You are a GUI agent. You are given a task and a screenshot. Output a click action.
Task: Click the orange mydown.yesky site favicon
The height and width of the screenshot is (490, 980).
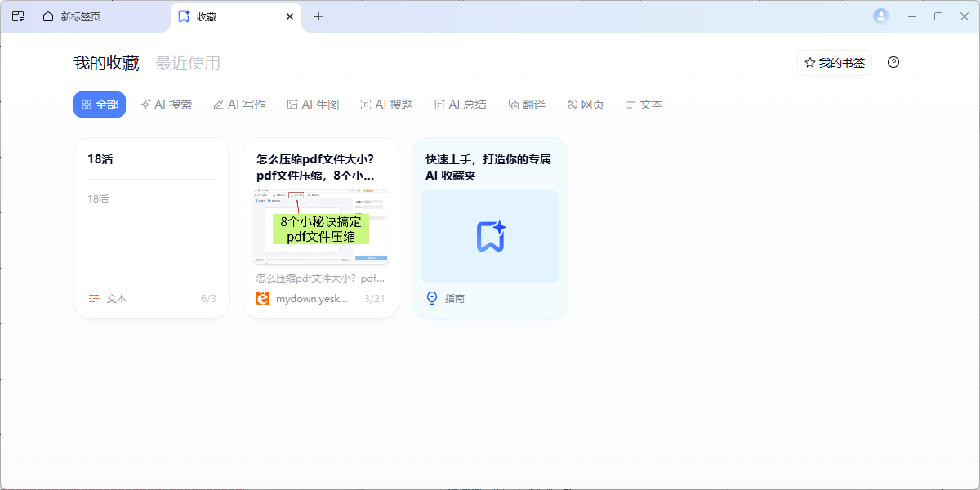point(263,299)
